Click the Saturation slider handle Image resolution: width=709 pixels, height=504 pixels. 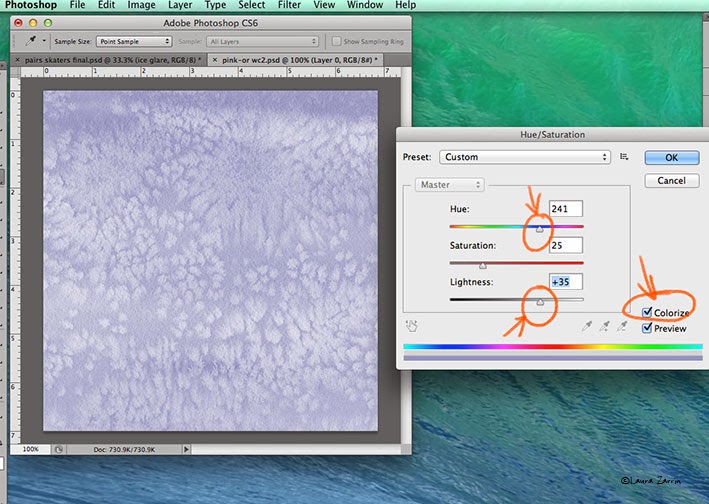[483, 265]
